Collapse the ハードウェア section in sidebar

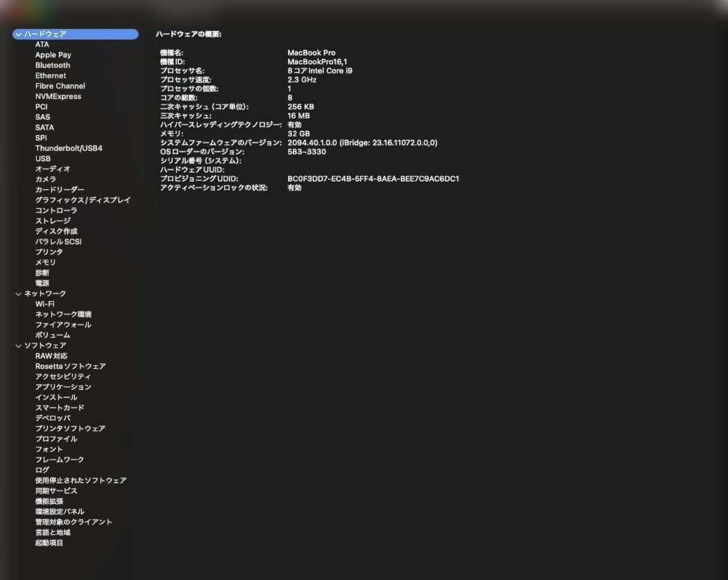tap(18, 33)
